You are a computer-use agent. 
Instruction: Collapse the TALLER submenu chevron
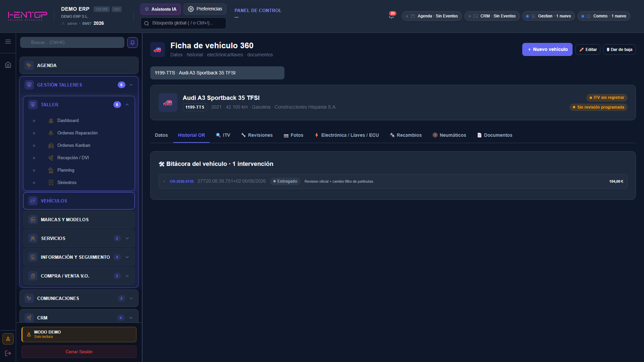(127, 105)
